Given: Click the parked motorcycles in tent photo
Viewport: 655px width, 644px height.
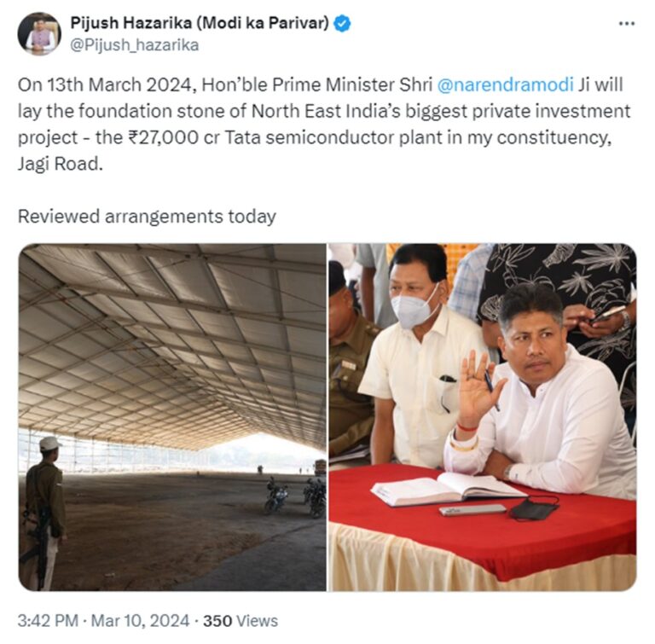Looking at the screenshot, I should click(296, 496).
